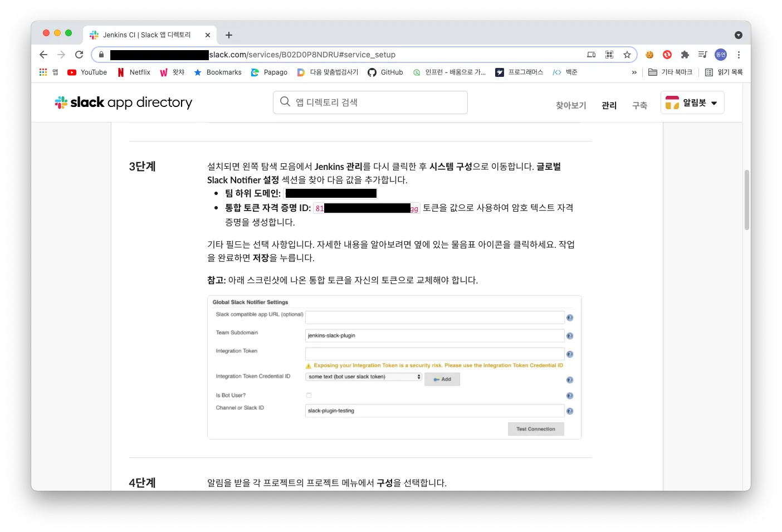Open a new browser tab
The image size is (782, 532).
(229, 35)
